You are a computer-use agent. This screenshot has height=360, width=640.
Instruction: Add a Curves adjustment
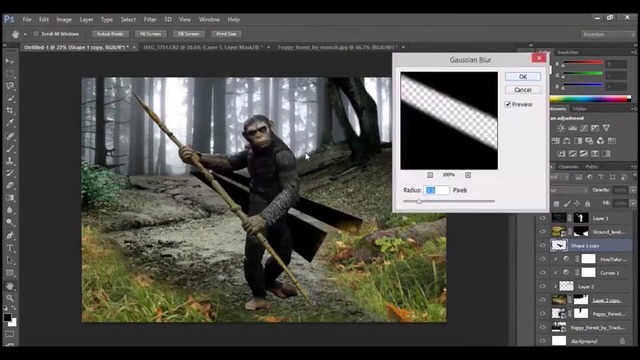[584, 128]
